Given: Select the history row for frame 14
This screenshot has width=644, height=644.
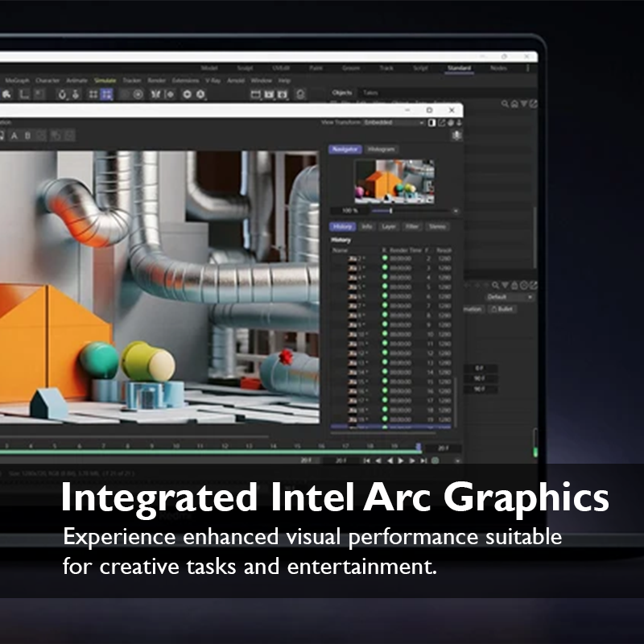Looking at the screenshot, I should 391,372.
